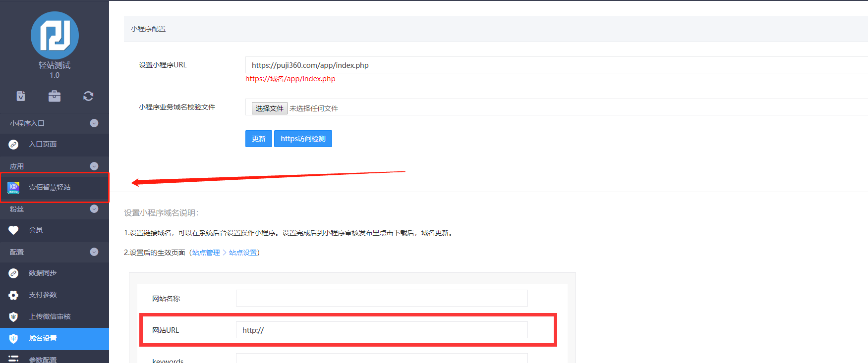Click the 更新 button
Viewport: 868px width, 363px height.
(259, 139)
